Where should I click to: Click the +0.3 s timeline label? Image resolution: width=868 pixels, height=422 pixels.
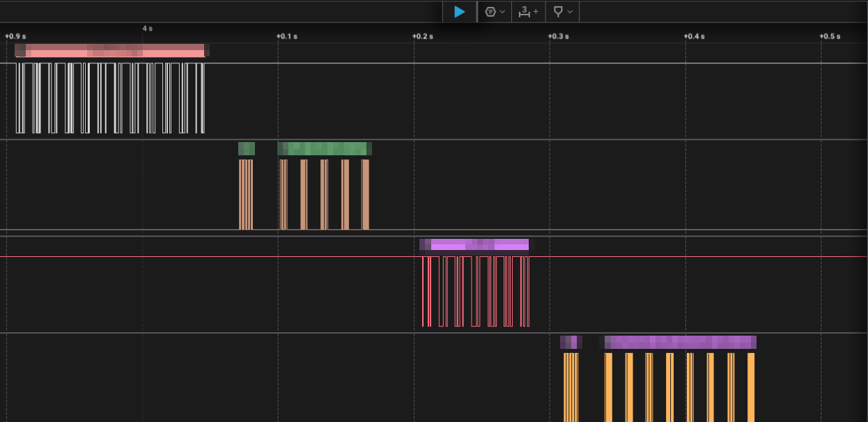(x=558, y=36)
